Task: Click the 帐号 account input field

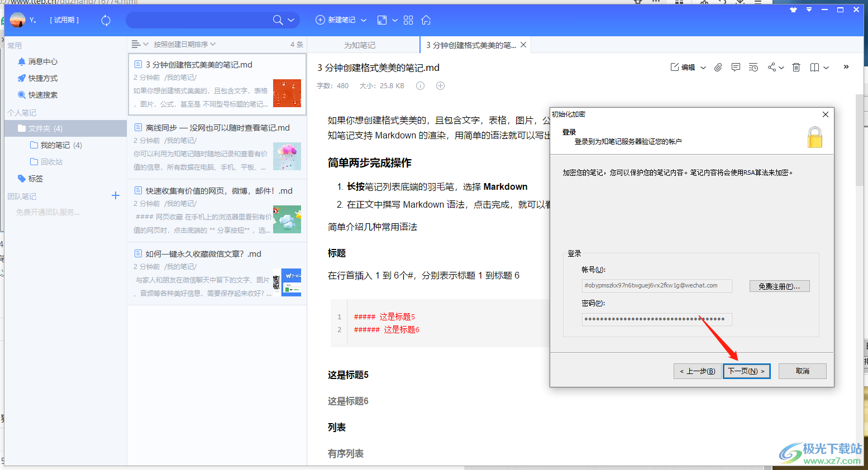Action: pos(657,286)
